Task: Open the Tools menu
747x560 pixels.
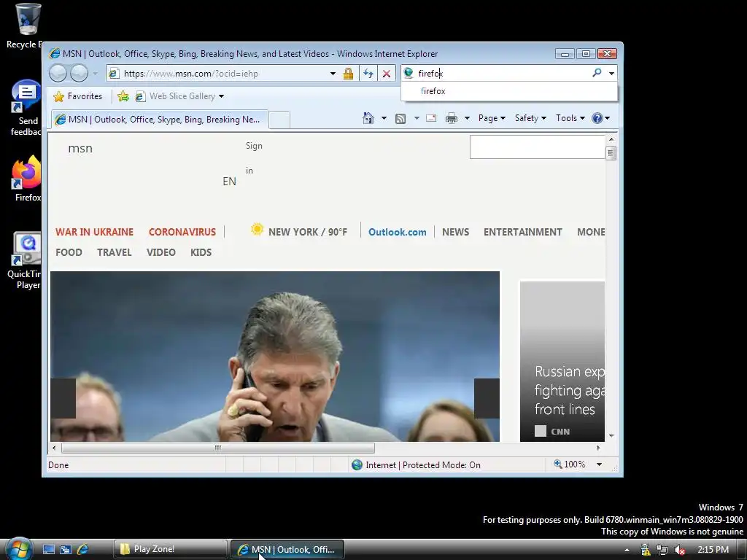Action: [x=570, y=118]
